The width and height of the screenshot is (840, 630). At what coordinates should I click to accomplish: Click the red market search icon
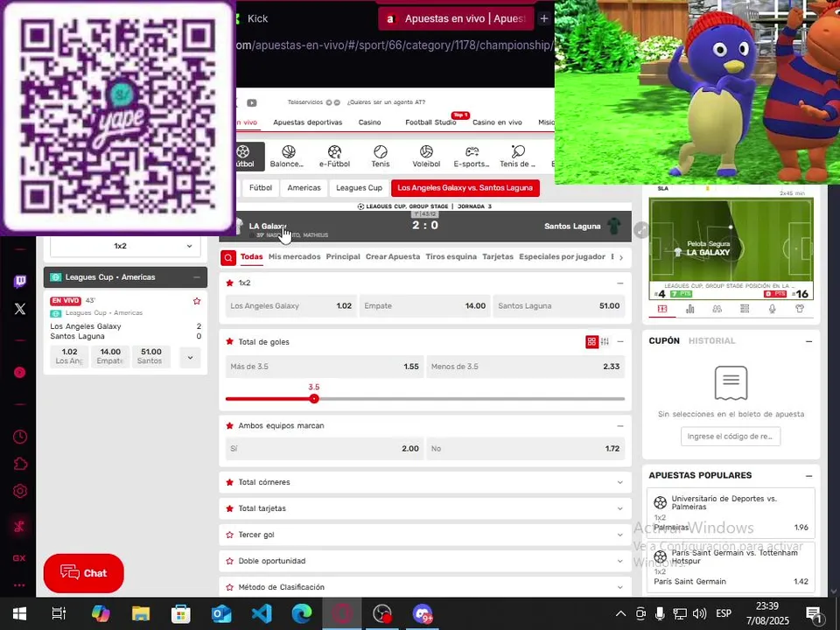tap(228, 257)
